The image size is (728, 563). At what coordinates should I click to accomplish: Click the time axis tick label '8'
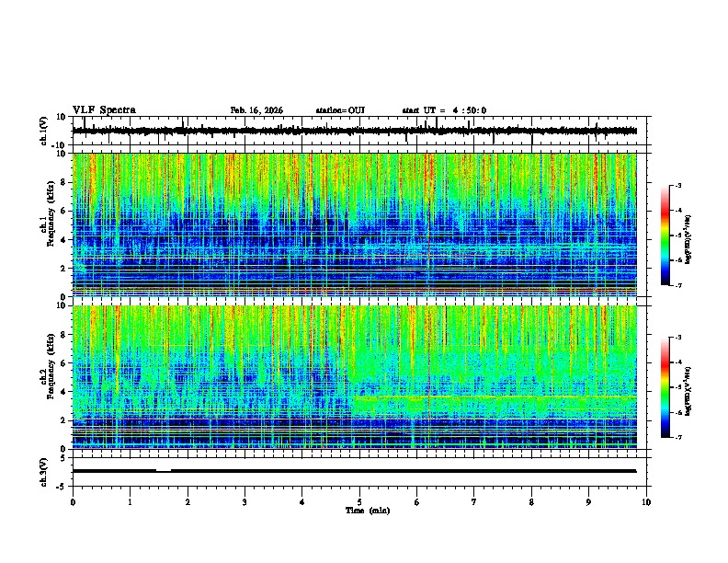(x=531, y=502)
